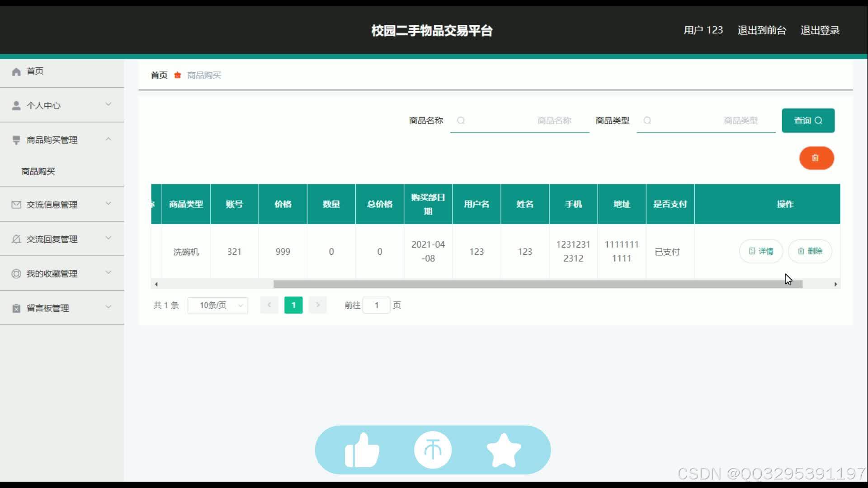
Task: Click the 个人中心 user icon
Action: pyautogui.click(x=16, y=106)
